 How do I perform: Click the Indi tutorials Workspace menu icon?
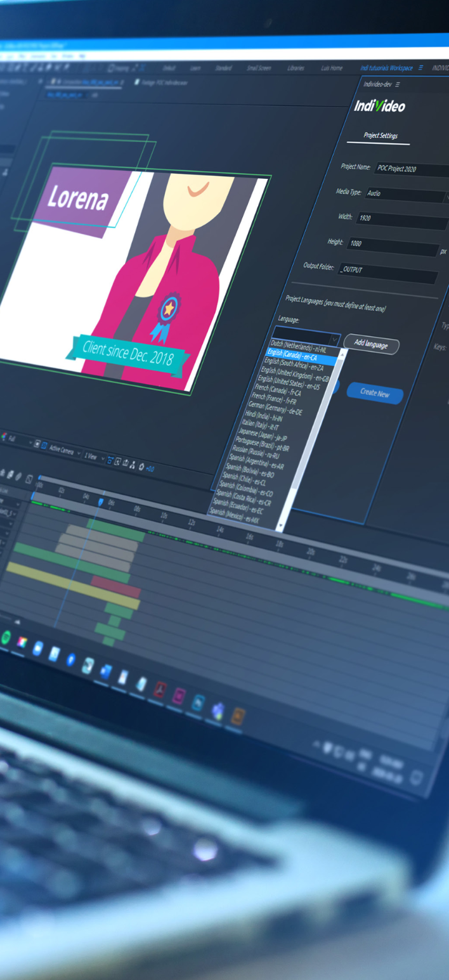pos(420,68)
